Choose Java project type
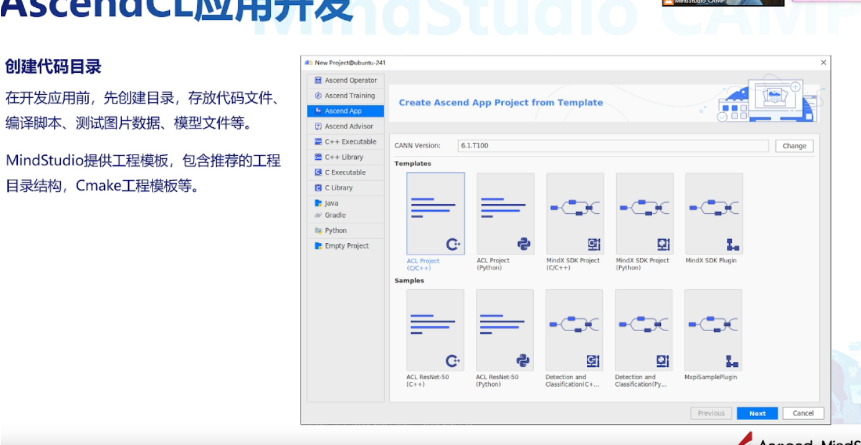The image size is (861, 445). tap(345, 203)
